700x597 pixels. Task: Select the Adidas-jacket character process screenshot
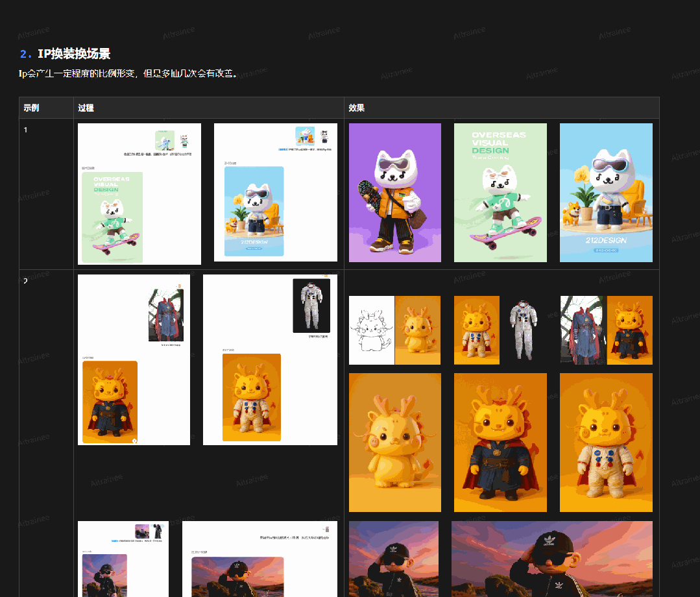coord(123,558)
